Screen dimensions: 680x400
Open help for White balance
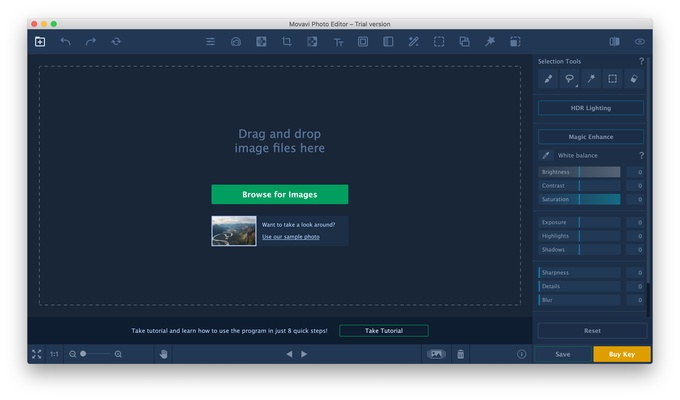(x=641, y=155)
